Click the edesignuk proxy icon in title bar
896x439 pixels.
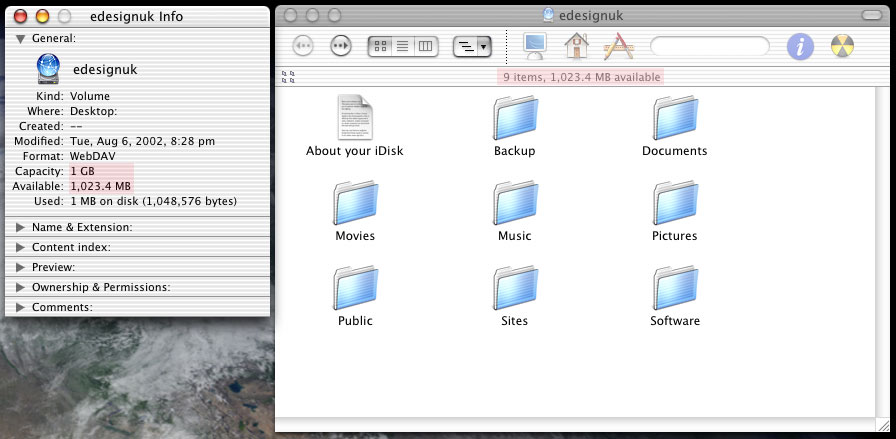[x=549, y=15]
